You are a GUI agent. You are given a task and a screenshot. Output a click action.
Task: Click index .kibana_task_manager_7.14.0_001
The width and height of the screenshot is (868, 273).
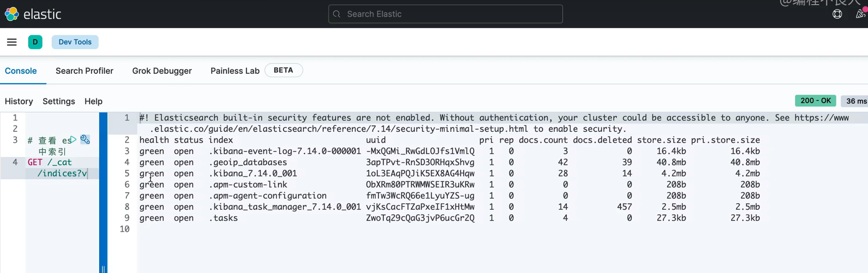(x=285, y=207)
